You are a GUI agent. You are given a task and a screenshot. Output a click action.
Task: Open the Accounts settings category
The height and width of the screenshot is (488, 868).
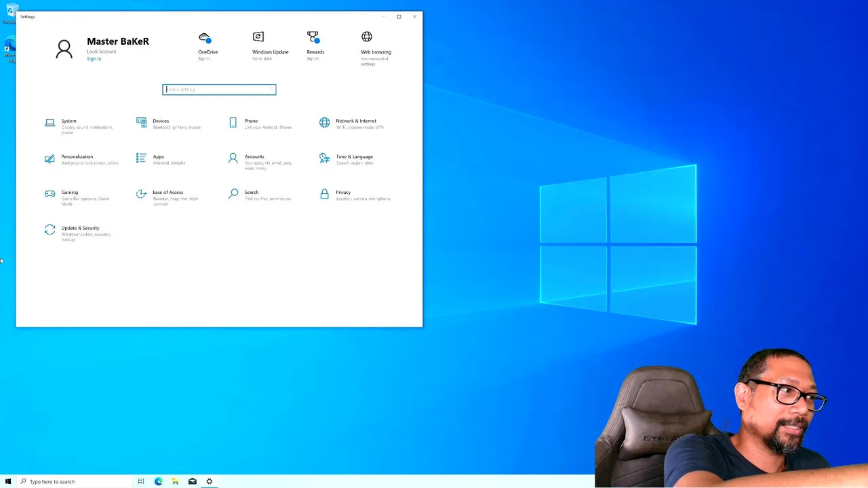pos(261,161)
